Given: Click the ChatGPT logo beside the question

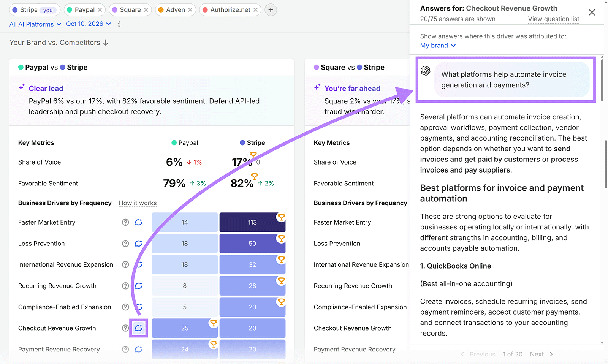Looking at the screenshot, I should click(x=426, y=71).
